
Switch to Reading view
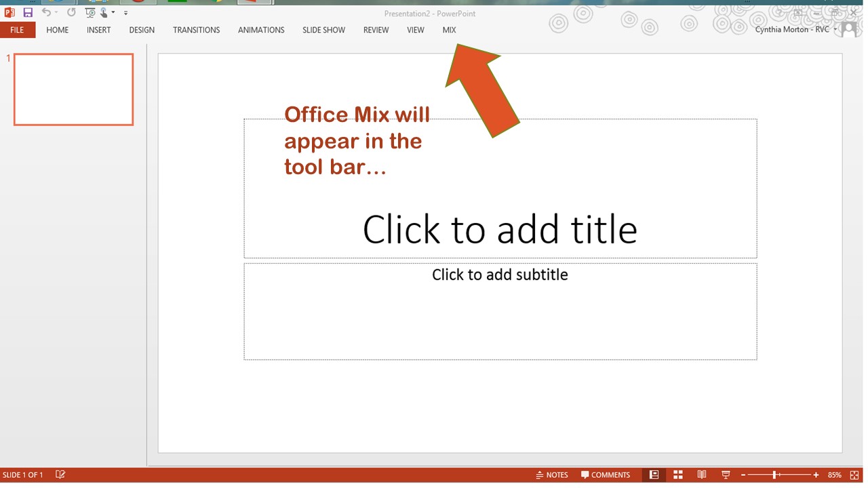click(x=701, y=474)
